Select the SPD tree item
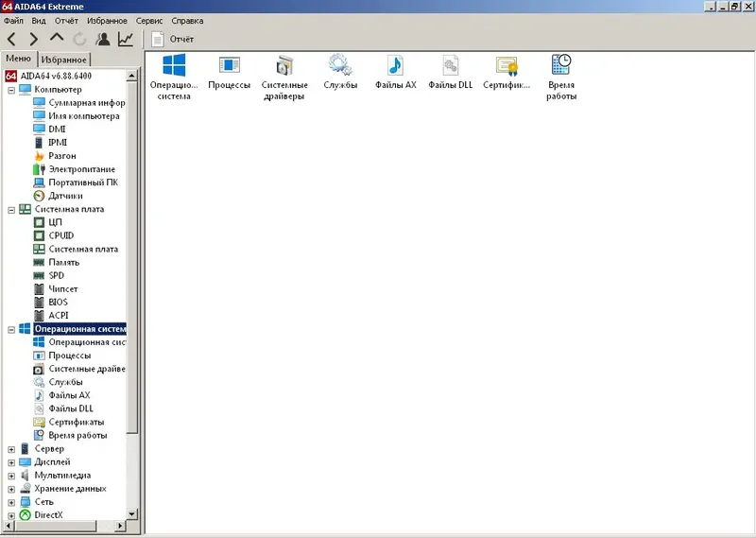This screenshot has width=756, height=538. pos(49,275)
